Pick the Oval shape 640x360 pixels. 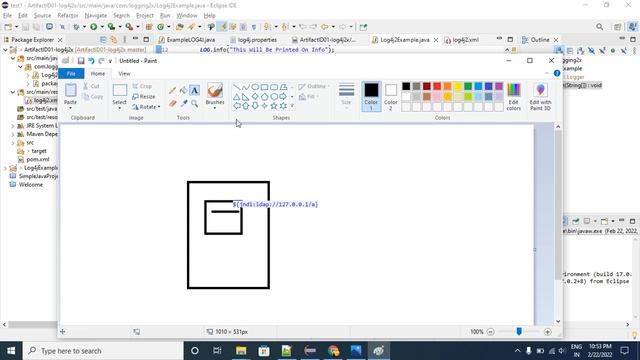[255, 87]
